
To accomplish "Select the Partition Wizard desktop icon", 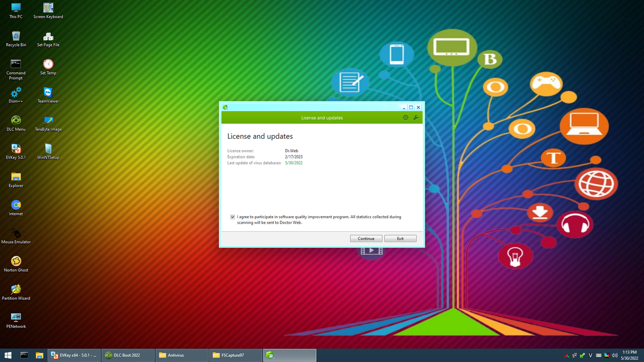I will tap(16, 292).
